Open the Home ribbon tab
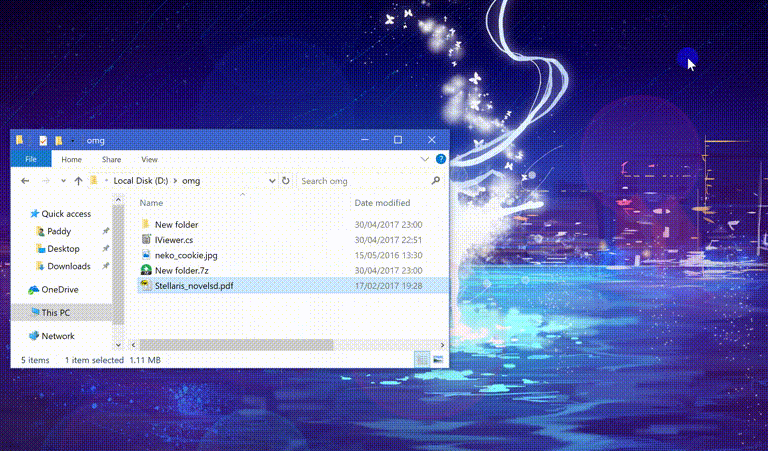This screenshot has height=451, width=768. pos(72,159)
